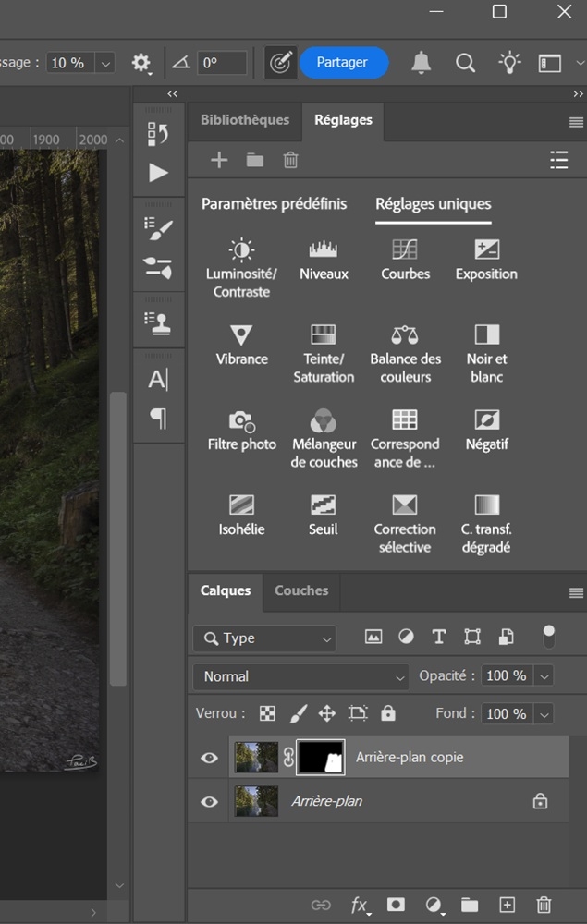This screenshot has height=924, width=587.
Task: Add an Isohélie adjustment
Action: click(241, 515)
